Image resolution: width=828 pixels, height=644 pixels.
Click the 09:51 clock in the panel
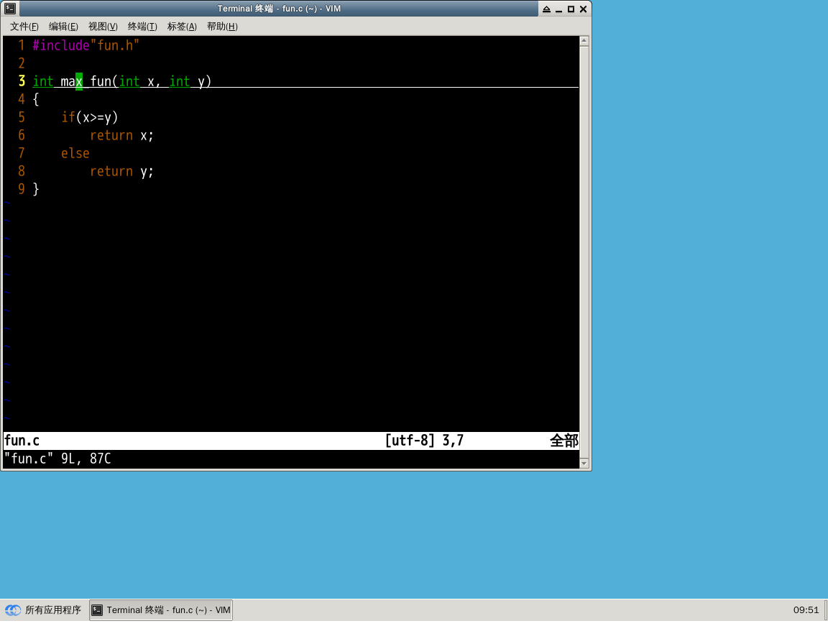[806, 610]
